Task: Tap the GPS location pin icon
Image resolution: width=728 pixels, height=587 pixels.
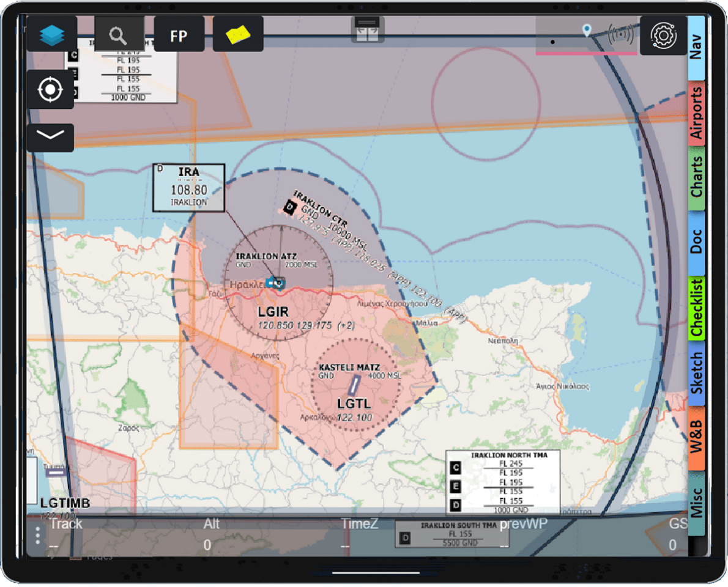Action: [587, 31]
